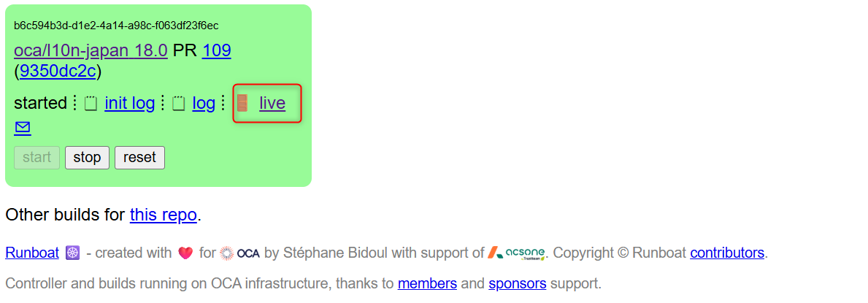Open pull request 109 link
This screenshot has width=868, height=303.
click(x=216, y=51)
